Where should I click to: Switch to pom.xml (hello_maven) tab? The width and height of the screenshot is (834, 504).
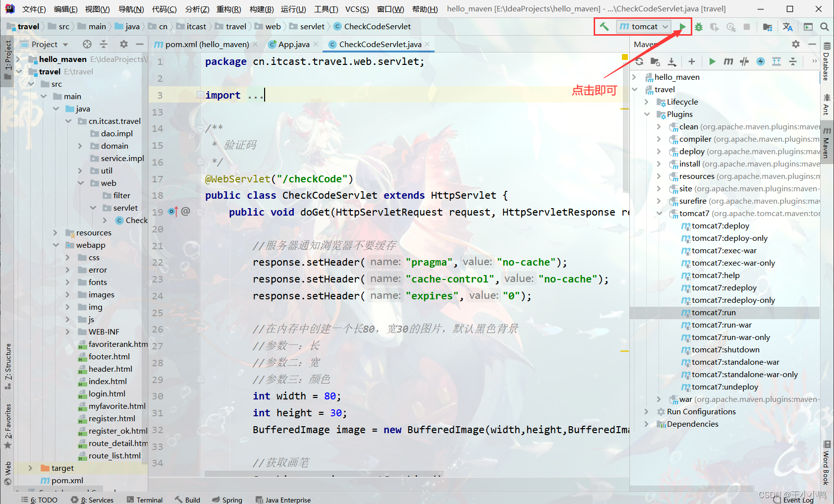(x=207, y=44)
